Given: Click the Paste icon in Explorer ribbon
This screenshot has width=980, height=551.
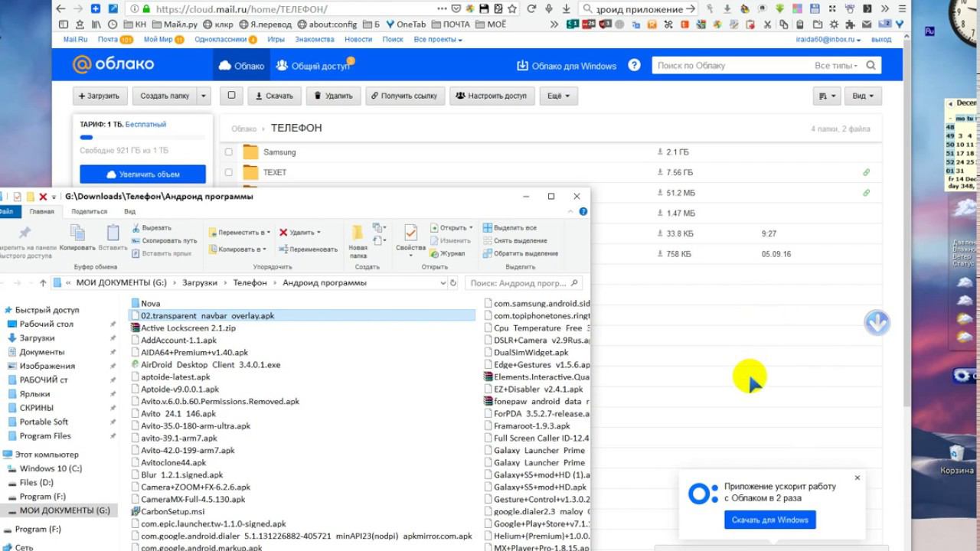Looking at the screenshot, I should [x=113, y=237].
